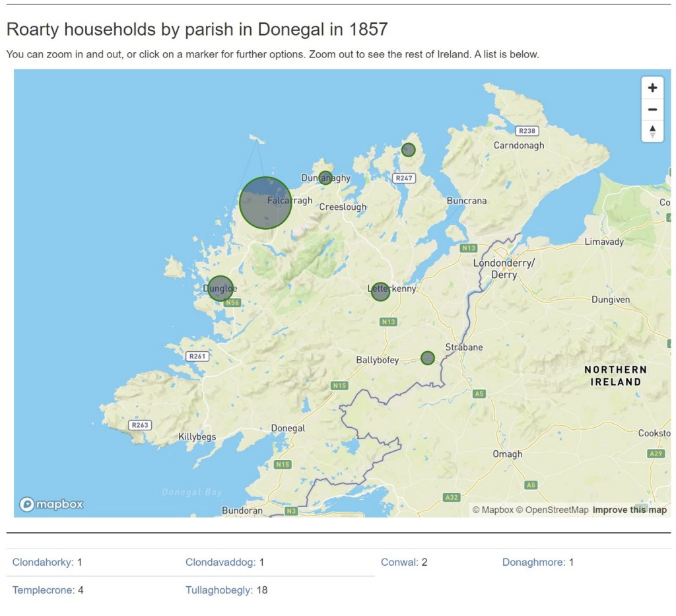
Task: Select the Dungloe circle marker
Action: pos(220,289)
